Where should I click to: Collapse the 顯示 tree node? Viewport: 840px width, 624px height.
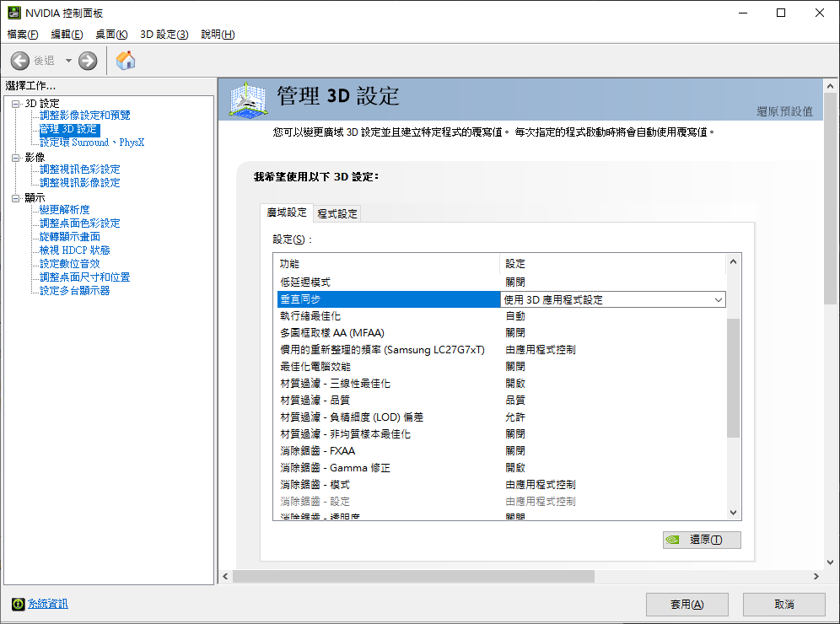pyautogui.click(x=15, y=198)
